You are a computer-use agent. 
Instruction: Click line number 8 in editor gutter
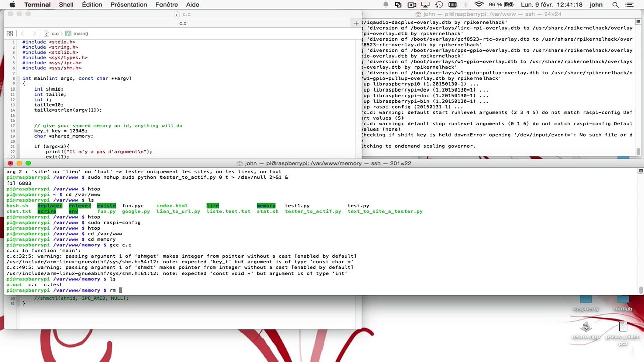pyautogui.click(x=13, y=78)
